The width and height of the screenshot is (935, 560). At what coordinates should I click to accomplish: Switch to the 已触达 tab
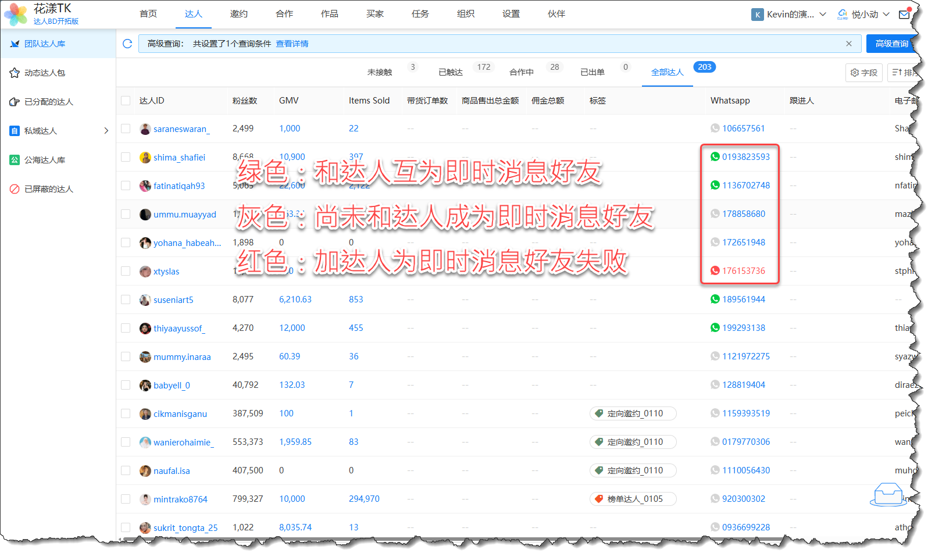pos(450,72)
